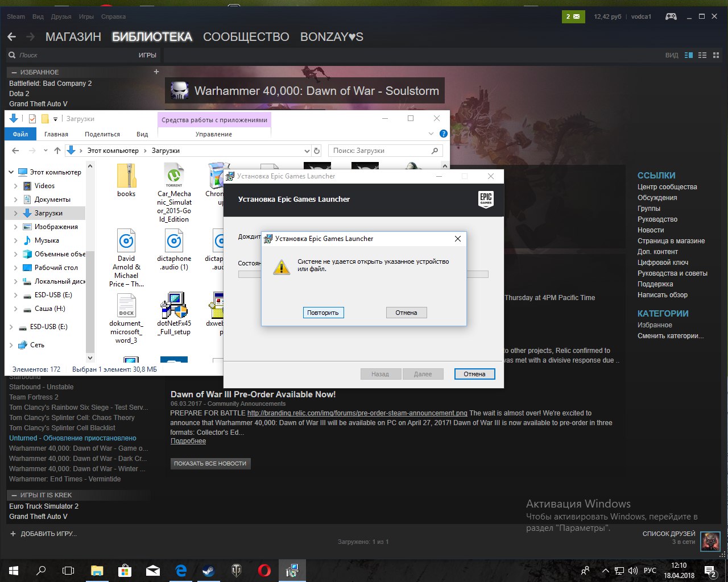The width and height of the screenshot is (728, 582).
Task: Expand the Сеть node in Explorer
Action: 11,345
